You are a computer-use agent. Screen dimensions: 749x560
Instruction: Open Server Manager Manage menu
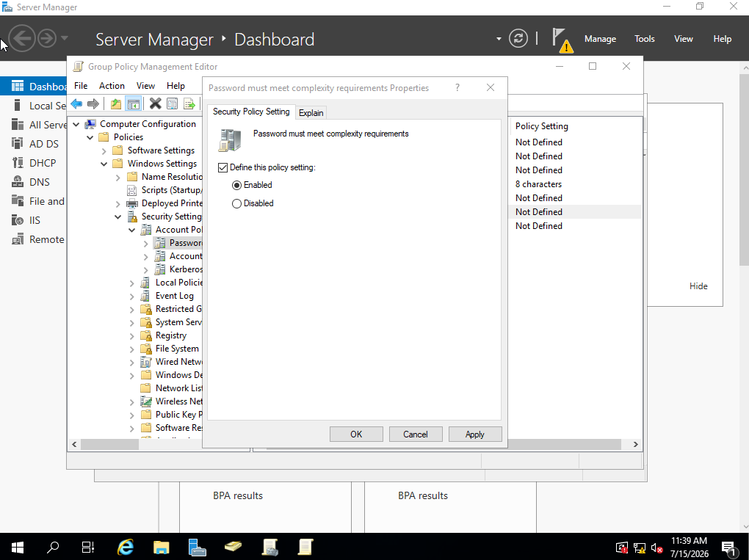point(600,39)
